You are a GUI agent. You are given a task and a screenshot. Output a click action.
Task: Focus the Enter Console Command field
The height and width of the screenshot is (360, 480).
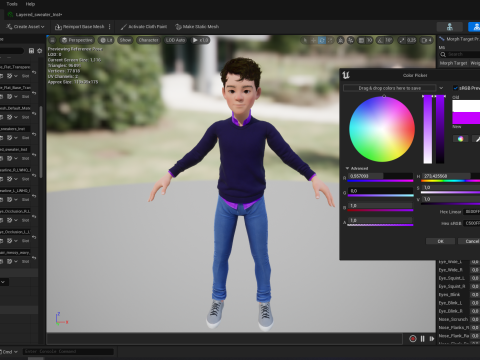[68, 351]
